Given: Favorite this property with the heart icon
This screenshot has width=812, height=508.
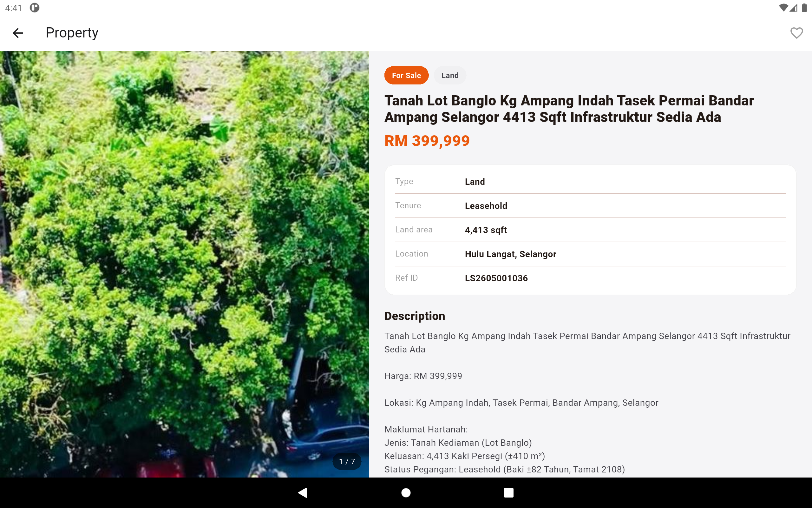Looking at the screenshot, I should pyautogui.click(x=796, y=33).
